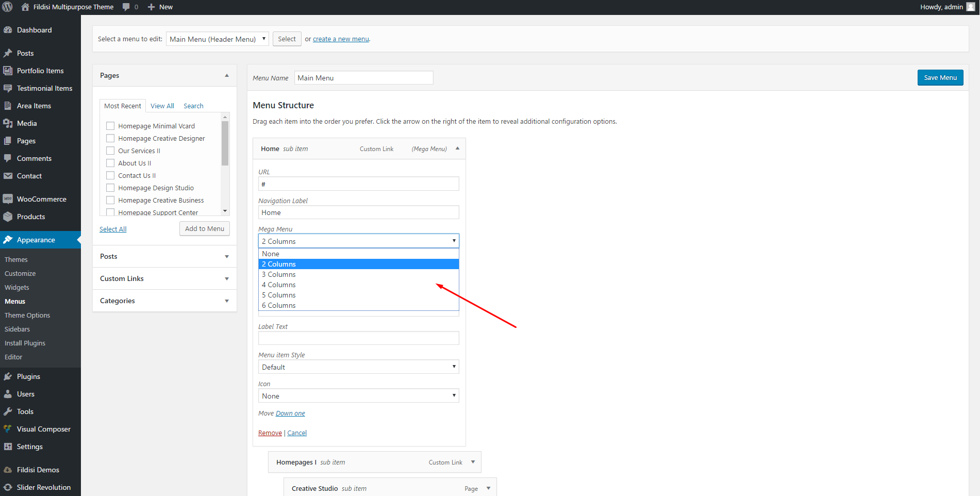Image resolution: width=980 pixels, height=496 pixels.
Task: Click the Pages sidebar icon
Action: (8, 141)
